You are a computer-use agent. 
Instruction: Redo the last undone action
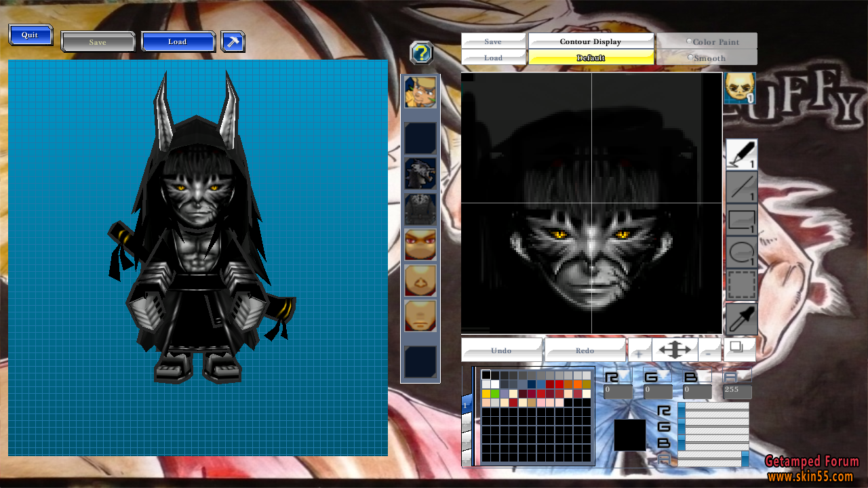[x=585, y=350]
